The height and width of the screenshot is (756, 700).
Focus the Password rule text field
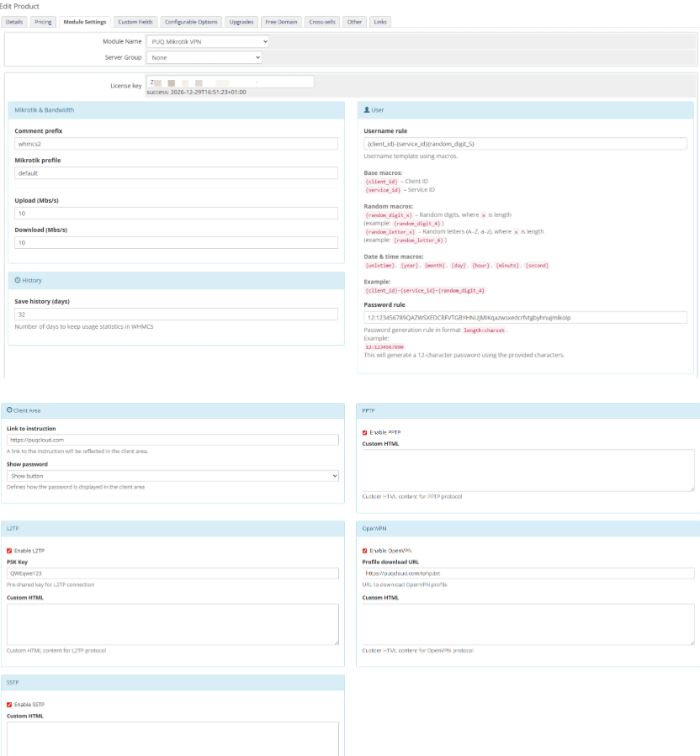coord(525,318)
